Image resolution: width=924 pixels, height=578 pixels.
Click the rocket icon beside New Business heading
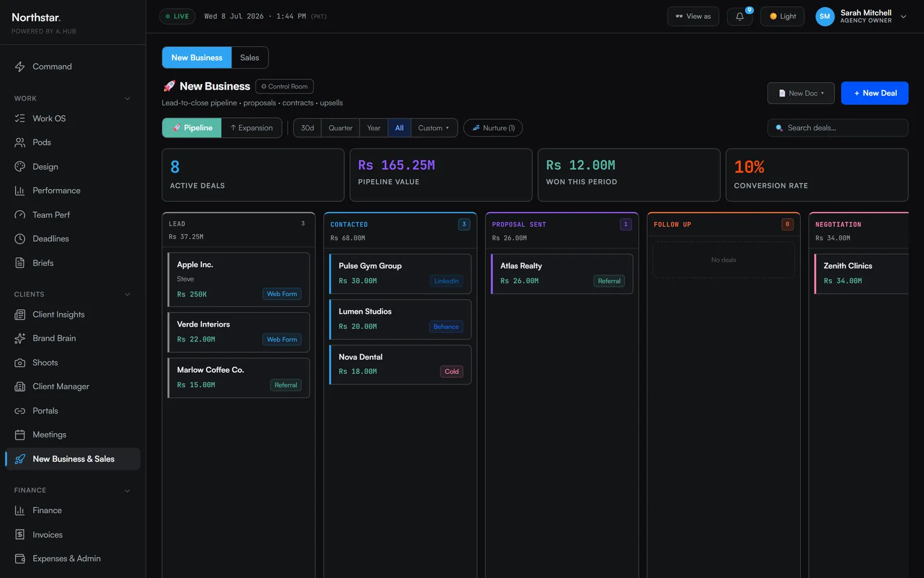[x=169, y=86]
